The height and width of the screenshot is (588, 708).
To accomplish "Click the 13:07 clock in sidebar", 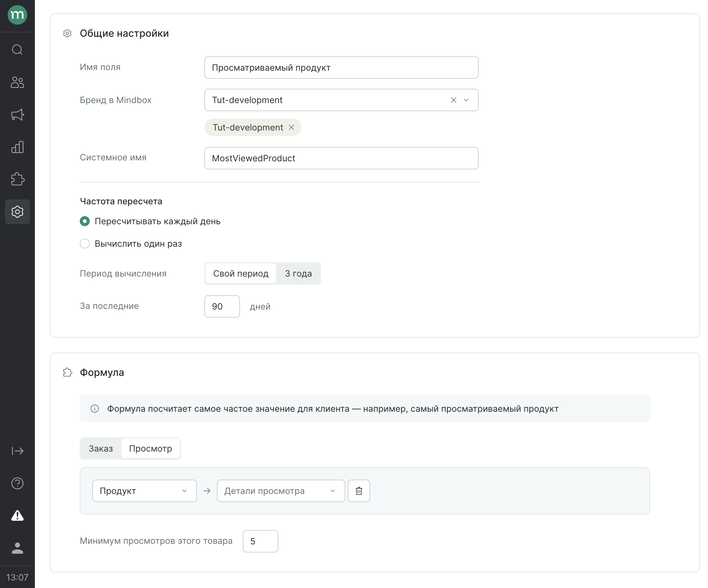I will tap(17, 577).
